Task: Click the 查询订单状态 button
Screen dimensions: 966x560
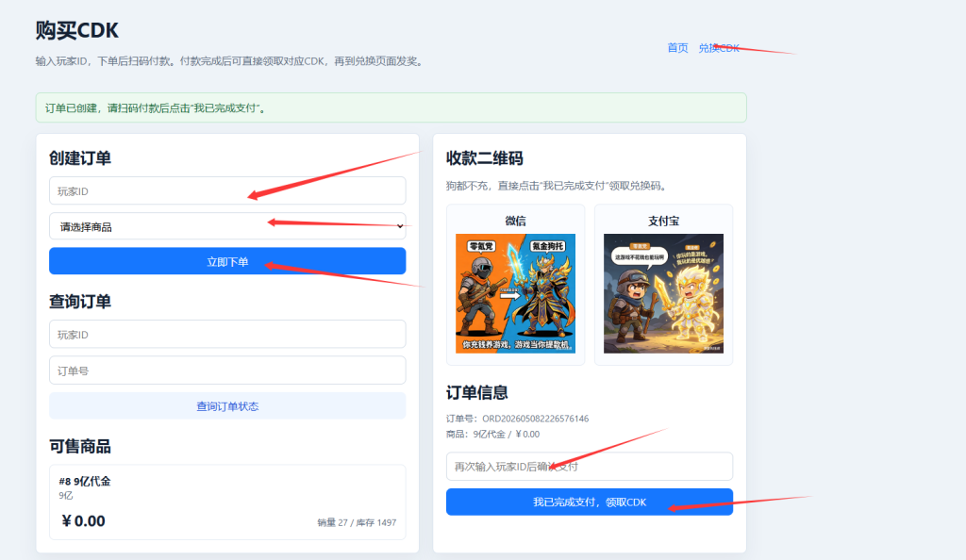Action: point(227,406)
